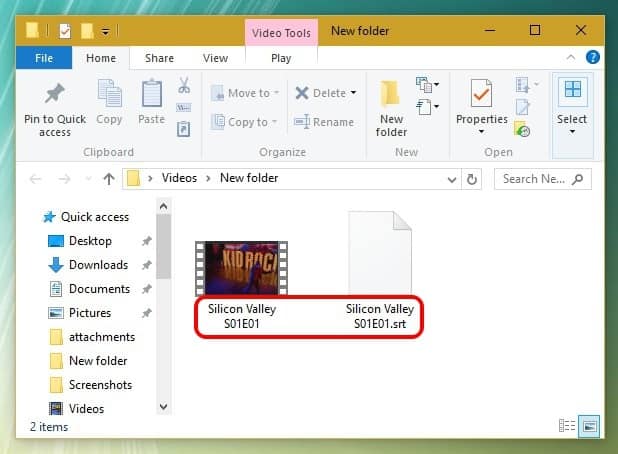Viewport: 618px width, 454px height.
Task: Switch to Large icons view
Action: coord(589,426)
